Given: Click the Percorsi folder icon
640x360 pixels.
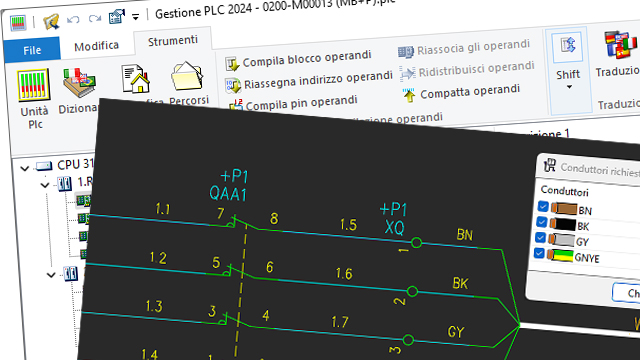Looking at the screenshot, I should pyautogui.click(x=187, y=76).
